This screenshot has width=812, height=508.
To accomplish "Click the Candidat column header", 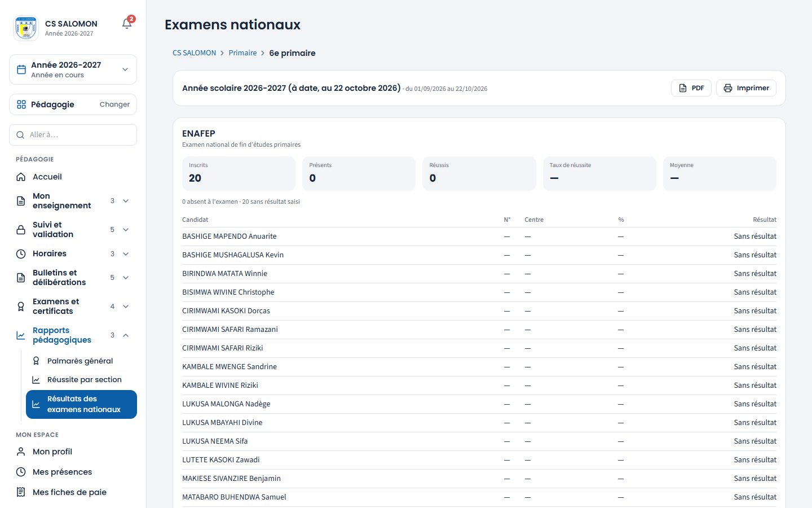I will click(195, 220).
